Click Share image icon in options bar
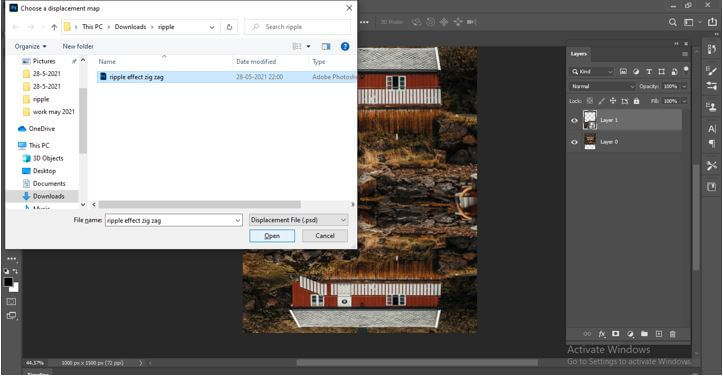 tap(712, 22)
